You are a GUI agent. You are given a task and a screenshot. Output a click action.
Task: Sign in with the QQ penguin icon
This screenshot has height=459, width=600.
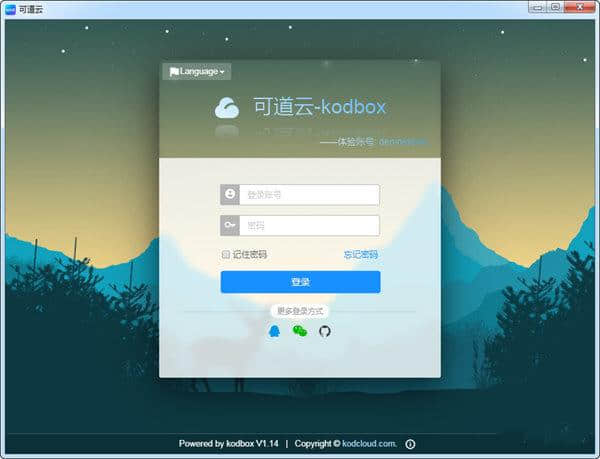tap(274, 331)
